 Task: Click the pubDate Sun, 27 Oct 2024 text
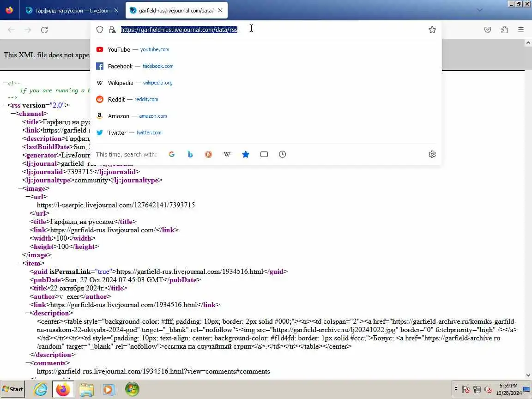115,280
